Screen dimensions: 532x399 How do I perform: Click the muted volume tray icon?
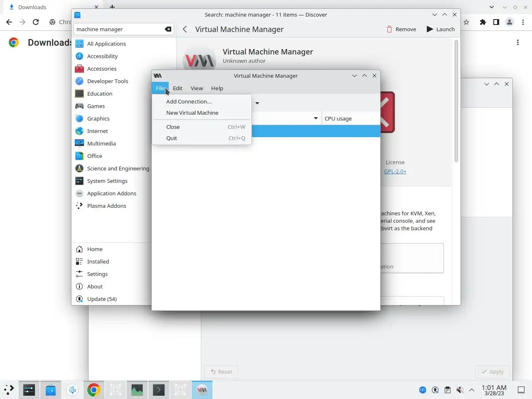tap(460, 390)
